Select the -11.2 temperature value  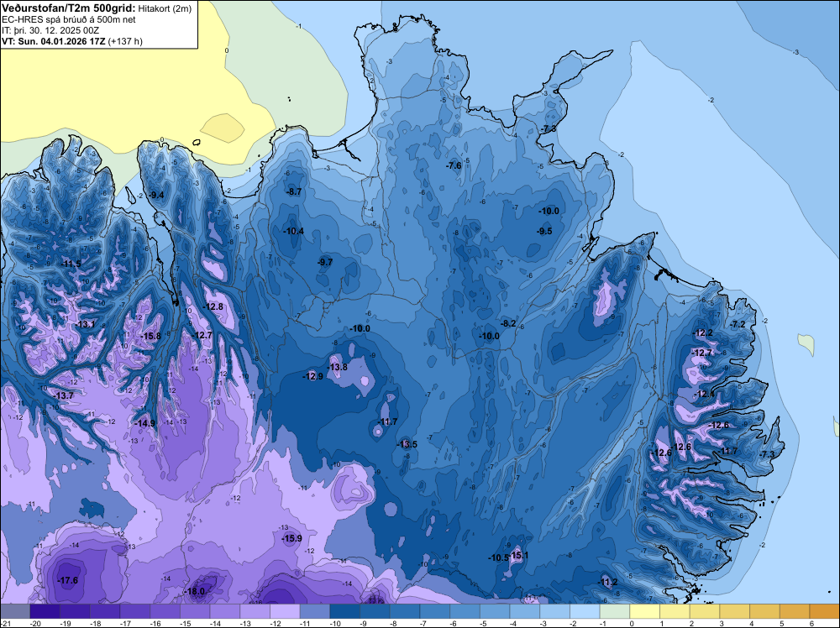click(x=607, y=583)
